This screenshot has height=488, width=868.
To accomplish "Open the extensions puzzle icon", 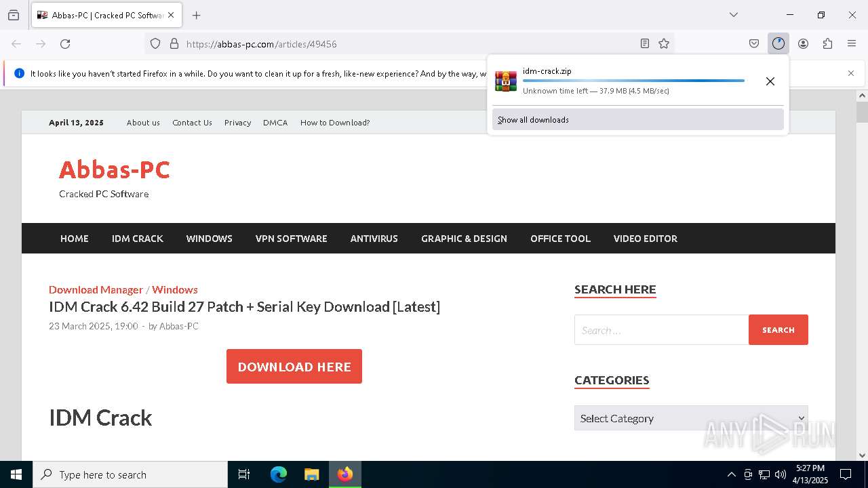I will (x=827, y=43).
